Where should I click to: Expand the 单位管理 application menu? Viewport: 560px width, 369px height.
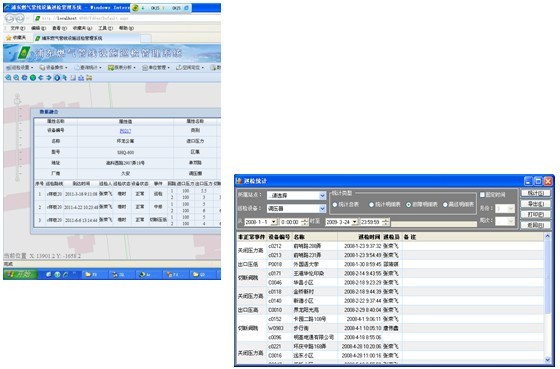point(156,67)
